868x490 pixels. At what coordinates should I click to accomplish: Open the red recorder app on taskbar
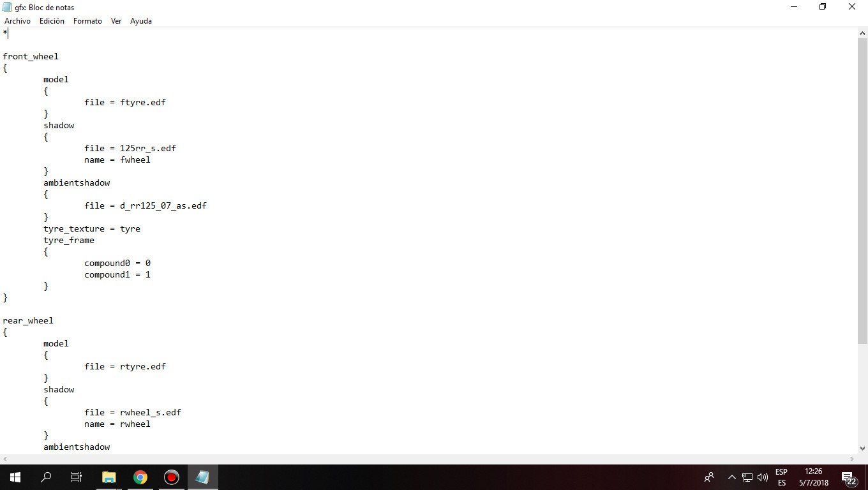click(171, 477)
